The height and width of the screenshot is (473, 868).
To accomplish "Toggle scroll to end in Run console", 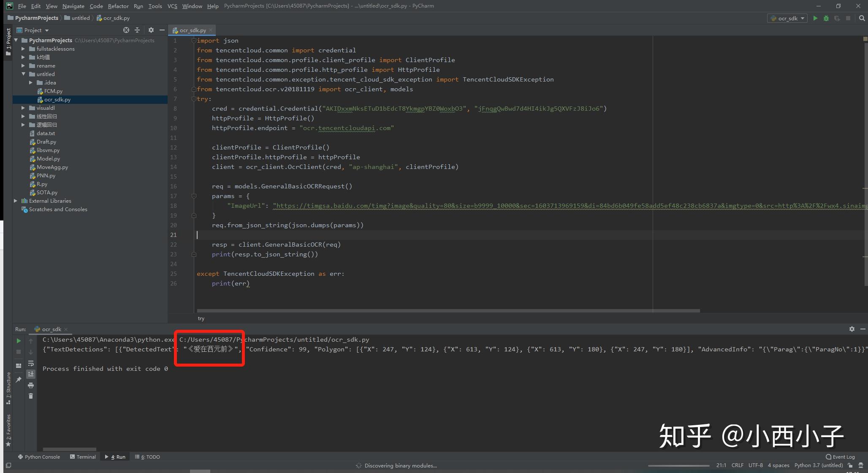I will [x=31, y=374].
